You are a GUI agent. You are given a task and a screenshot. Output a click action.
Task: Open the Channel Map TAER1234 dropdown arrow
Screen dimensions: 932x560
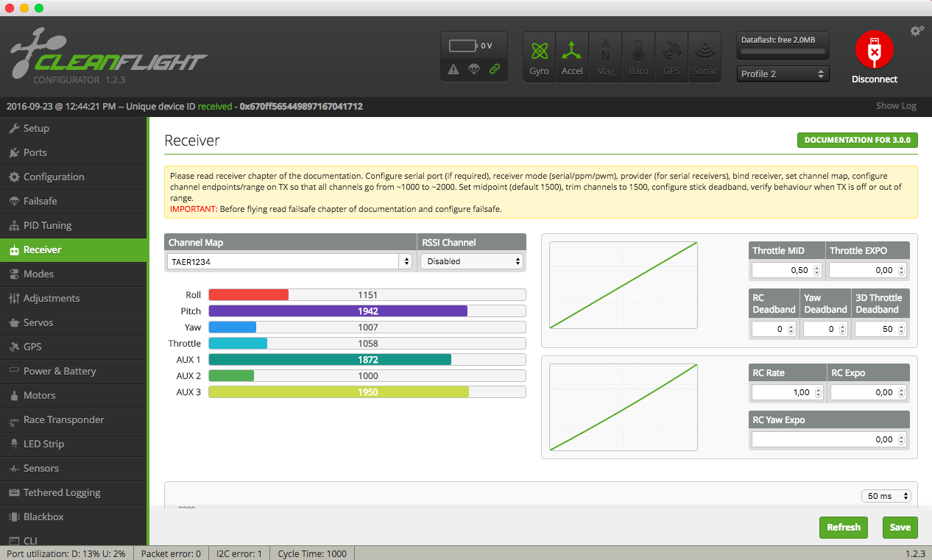[406, 261]
